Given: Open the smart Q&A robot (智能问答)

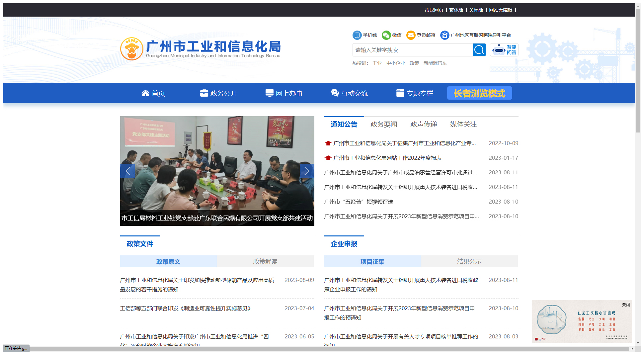Looking at the screenshot, I should click(x=504, y=50).
